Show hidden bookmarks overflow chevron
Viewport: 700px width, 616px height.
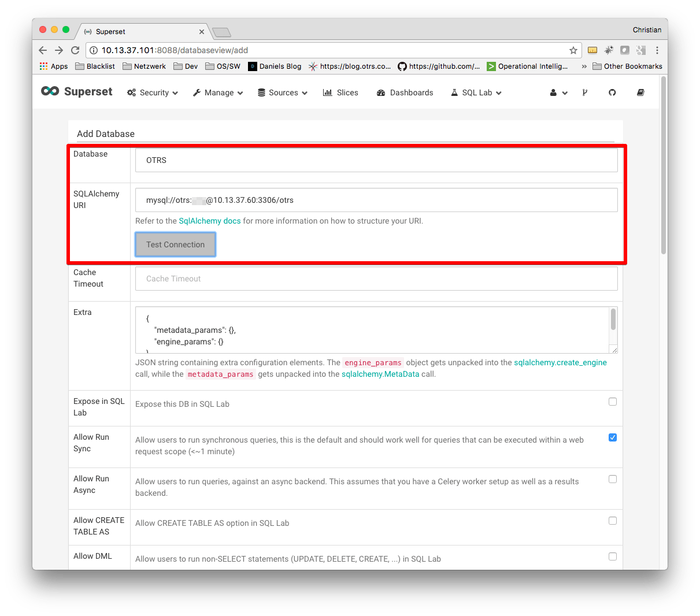point(584,66)
